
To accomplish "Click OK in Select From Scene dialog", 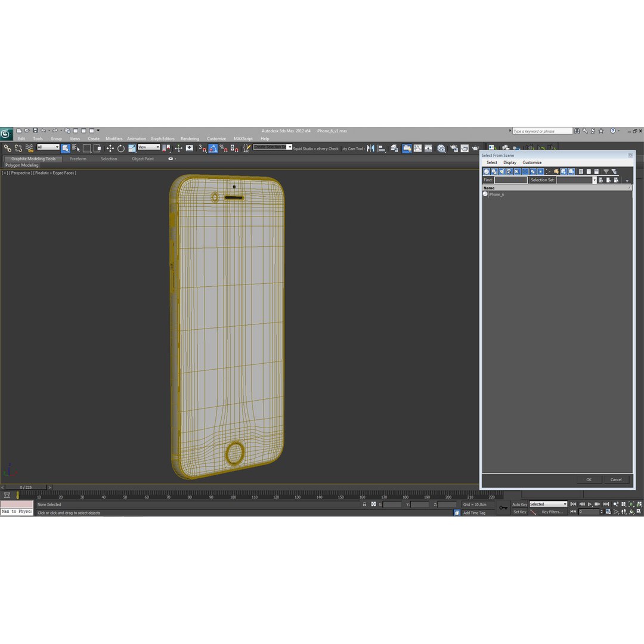I will (589, 479).
